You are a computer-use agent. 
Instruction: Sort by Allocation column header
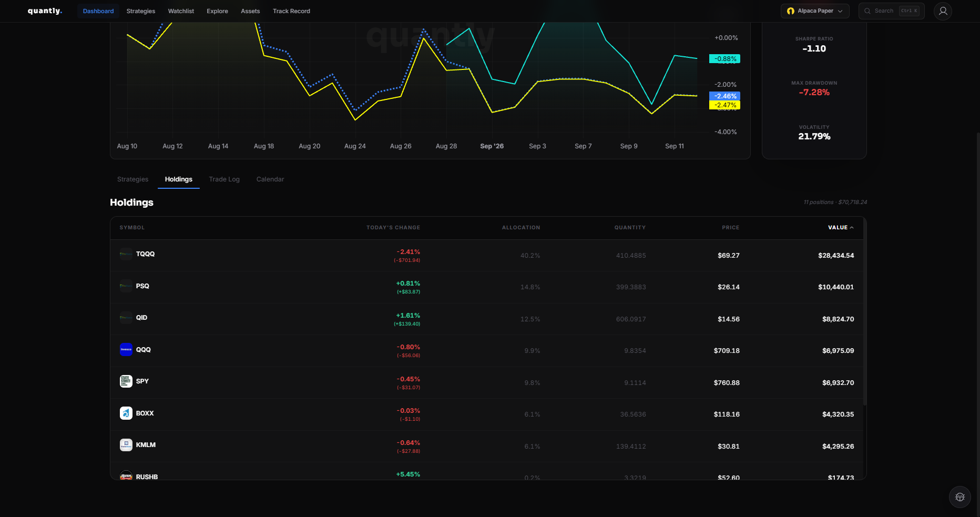pos(521,228)
